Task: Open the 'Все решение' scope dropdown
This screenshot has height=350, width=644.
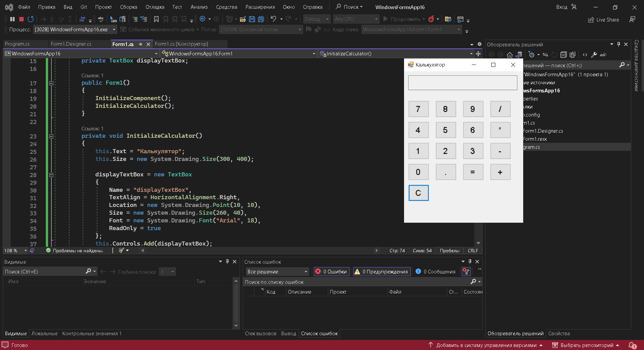Action: (x=277, y=271)
